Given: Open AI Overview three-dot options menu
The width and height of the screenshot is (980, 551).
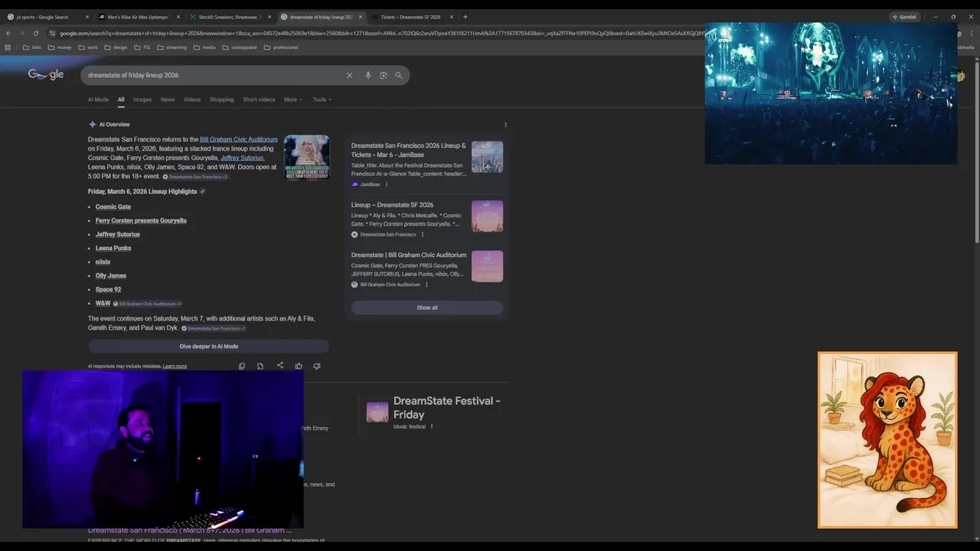Looking at the screenshot, I should [x=505, y=125].
